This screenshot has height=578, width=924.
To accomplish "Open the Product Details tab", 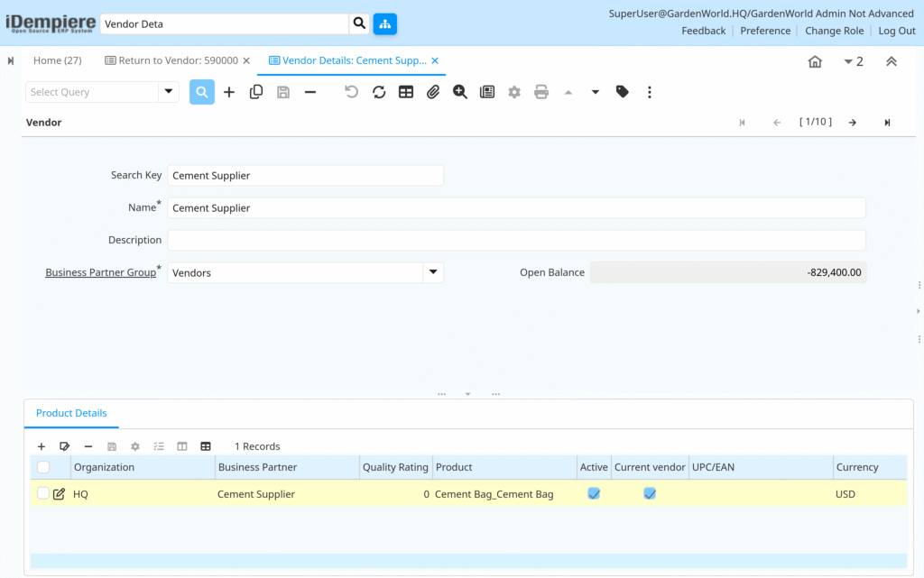I will tap(71, 413).
